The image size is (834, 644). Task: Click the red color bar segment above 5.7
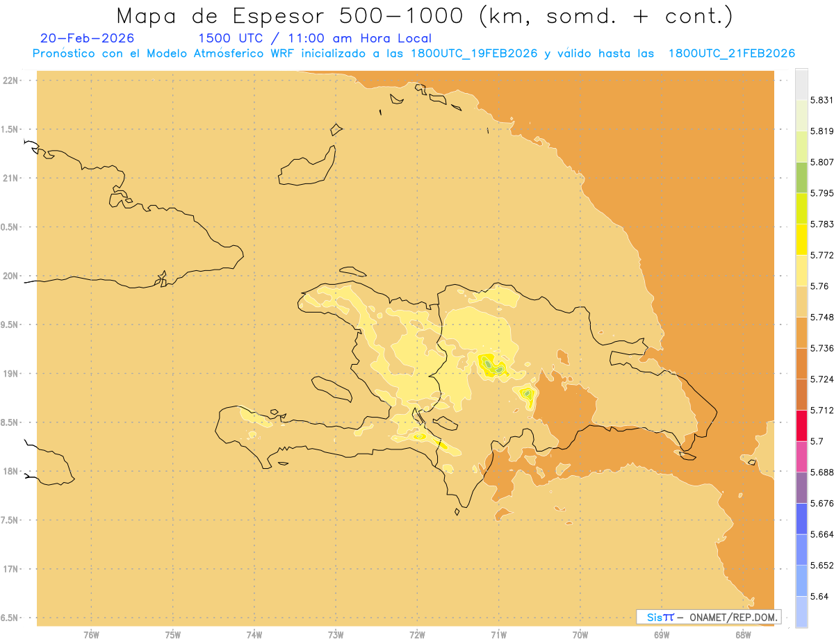(x=801, y=426)
